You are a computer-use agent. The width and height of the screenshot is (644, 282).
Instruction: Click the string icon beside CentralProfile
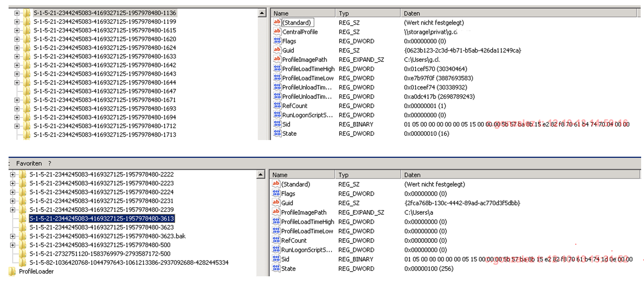pos(277,31)
